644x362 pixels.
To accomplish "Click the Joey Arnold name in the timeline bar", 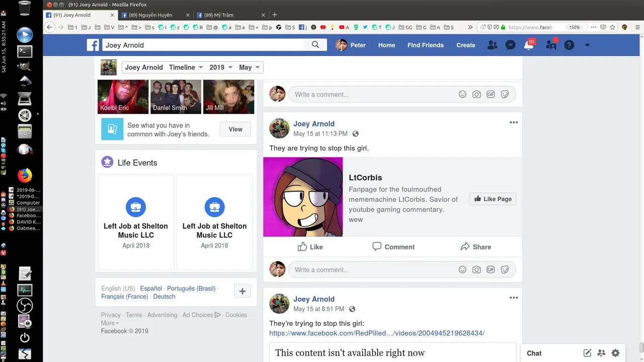I will (144, 67).
